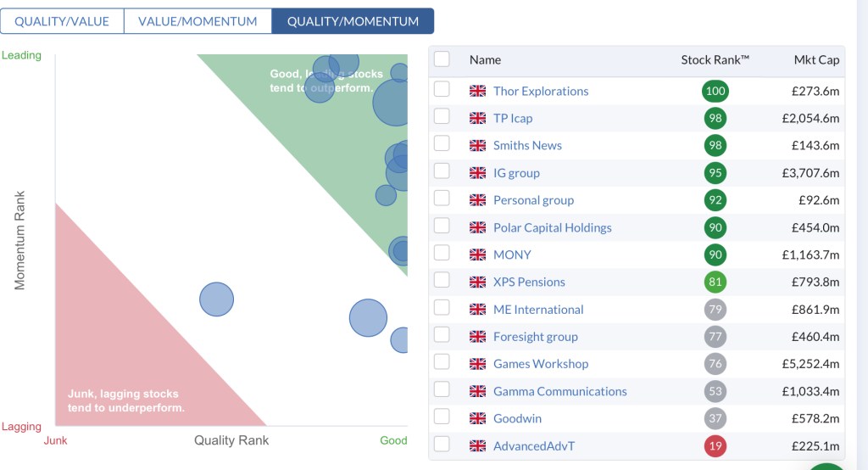Click the 81 Stock Rank badge for XPS Pensions

pyautogui.click(x=715, y=282)
